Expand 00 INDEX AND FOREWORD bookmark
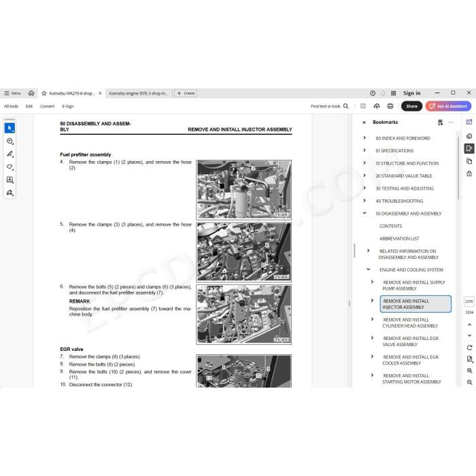Viewport: 476px width, 476px height. tap(364, 138)
